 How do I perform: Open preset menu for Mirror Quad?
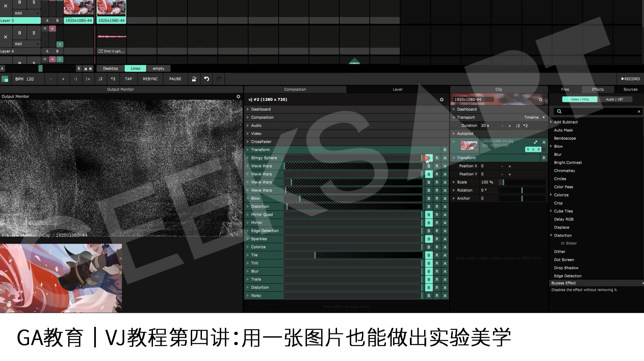tap(437, 215)
